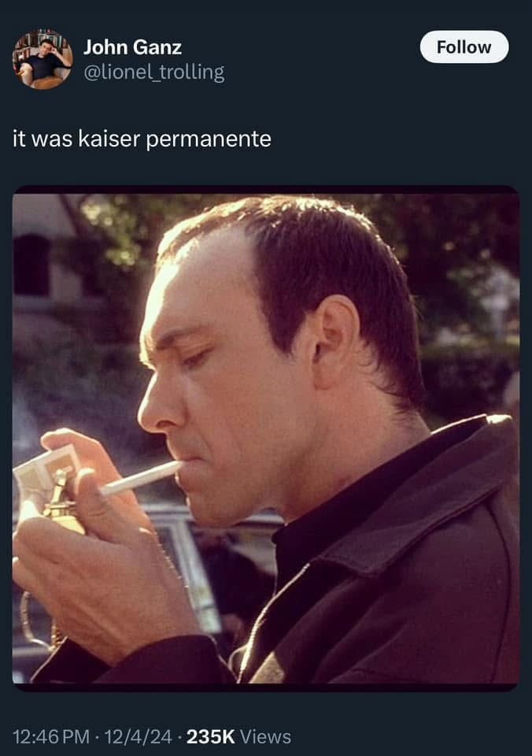Open the 235K view count
The height and width of the screenshot is (756, 532).
pos(211,737)
